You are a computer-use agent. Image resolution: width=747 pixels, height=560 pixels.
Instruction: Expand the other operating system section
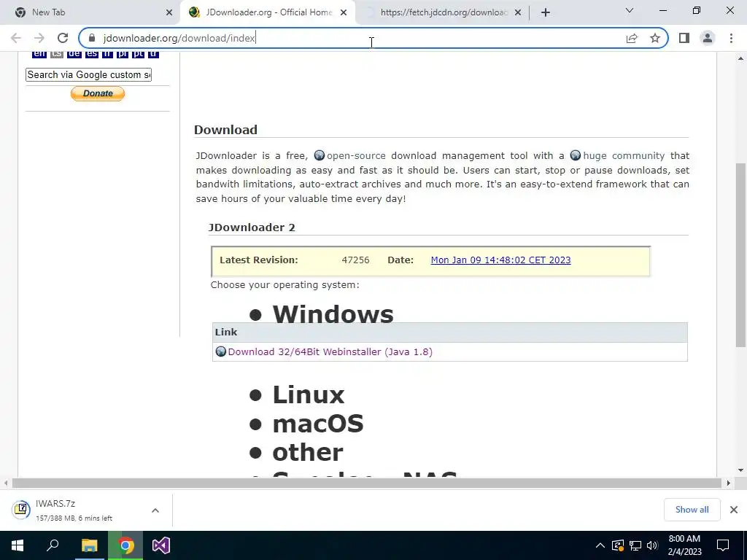point(307,452)
